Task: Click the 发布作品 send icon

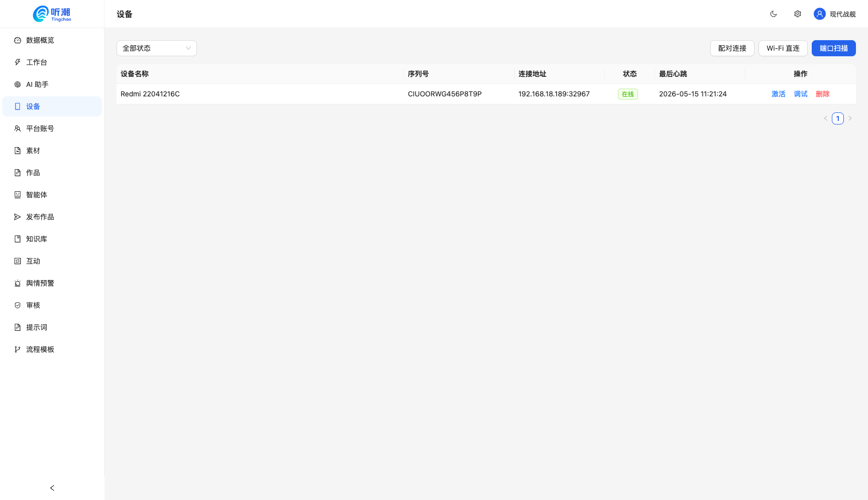Action: (x=18, y=217)
